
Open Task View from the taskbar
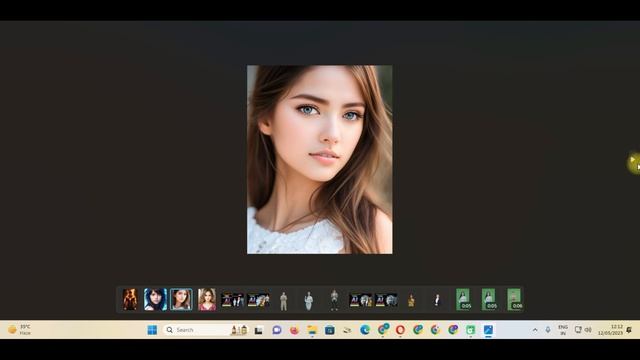[x=259, y=330]
